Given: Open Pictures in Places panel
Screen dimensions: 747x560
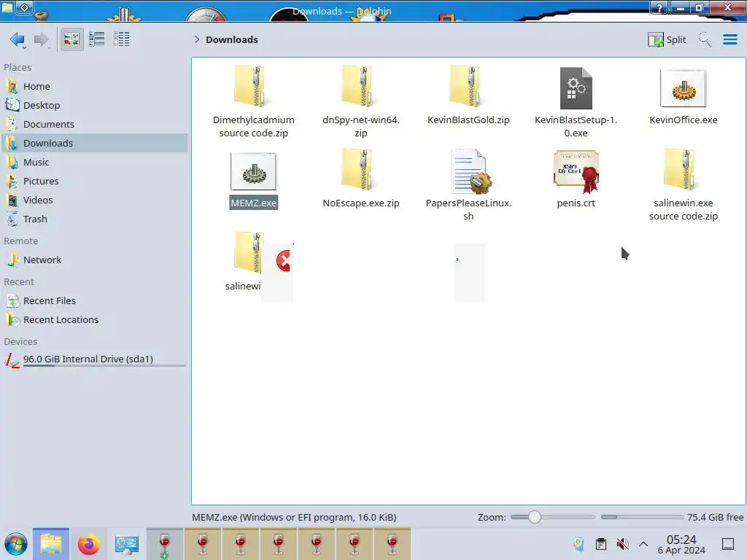Looking at the screenshot, I should tap(94, 182).
